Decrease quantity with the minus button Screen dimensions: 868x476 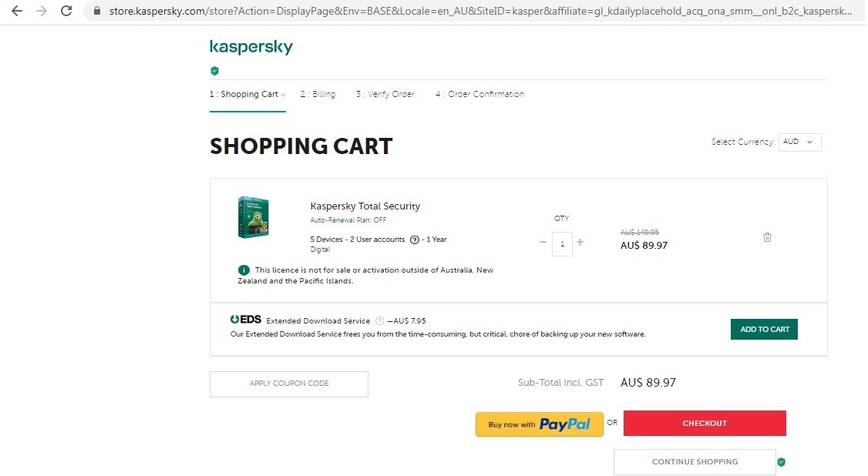tap(543, 243)
